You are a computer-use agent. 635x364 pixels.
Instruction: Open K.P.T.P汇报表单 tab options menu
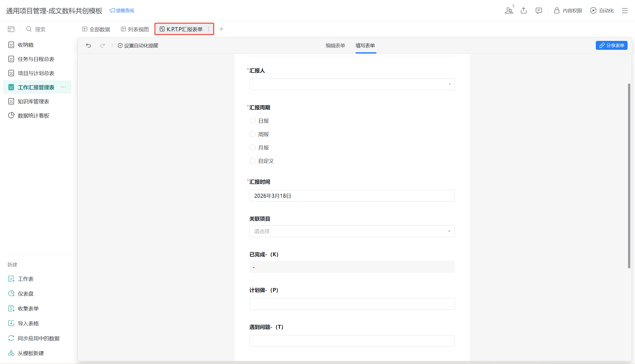(x=208, y=29)
